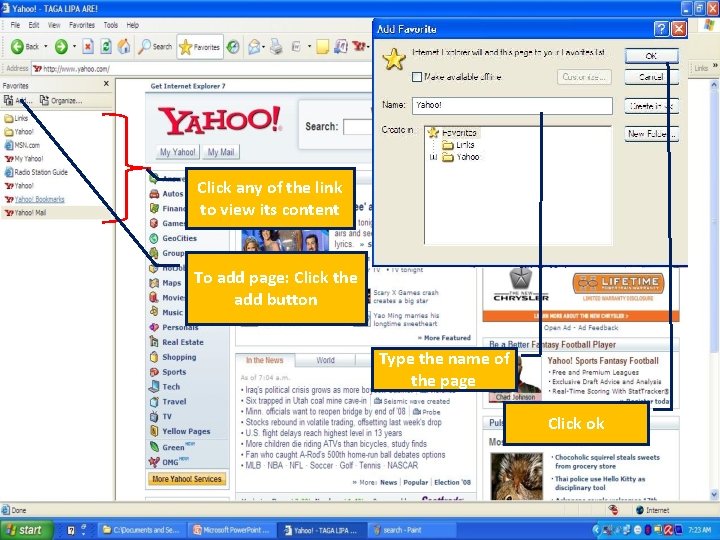Open the Back button history dropdown arrow
The image size is (720, 540).
coord(45,46)
